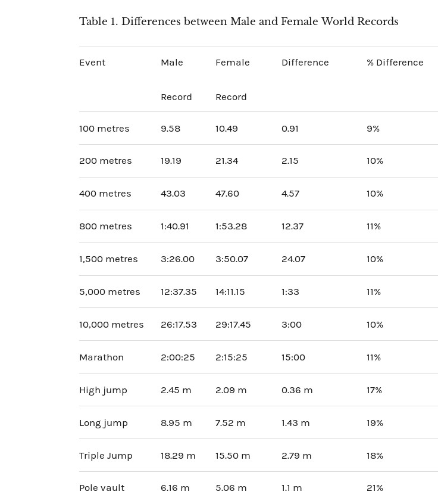Click the 800 metres difference value 12.37

click(292, 226)
